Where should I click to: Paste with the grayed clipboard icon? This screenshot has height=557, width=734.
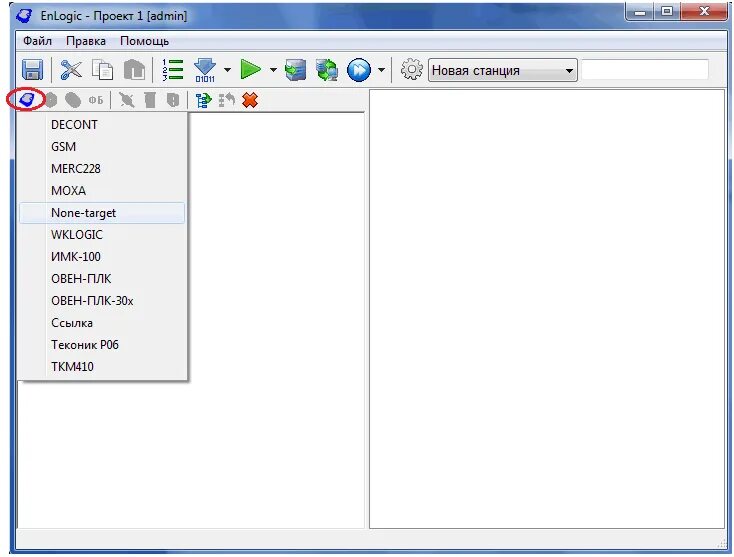pos(134,70)
